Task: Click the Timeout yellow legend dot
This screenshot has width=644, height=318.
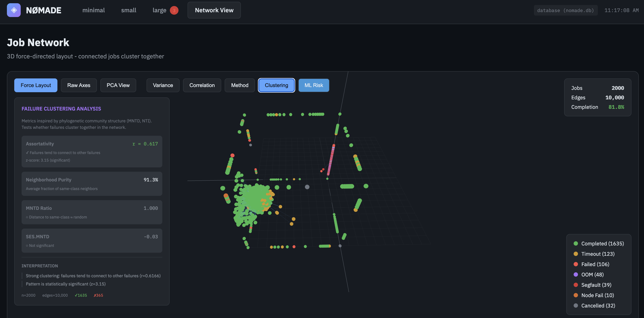Action: pos(576,254)
